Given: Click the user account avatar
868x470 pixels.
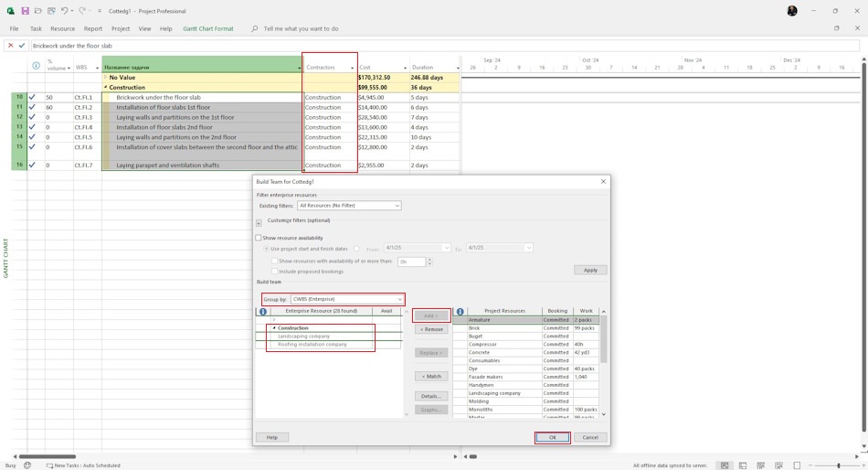Looking at the screenshot, I should click(792, 11).
